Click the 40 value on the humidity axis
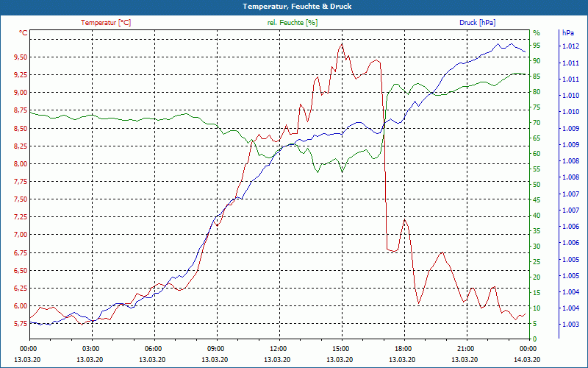The image size is (588, 368). tap(537, 216)
